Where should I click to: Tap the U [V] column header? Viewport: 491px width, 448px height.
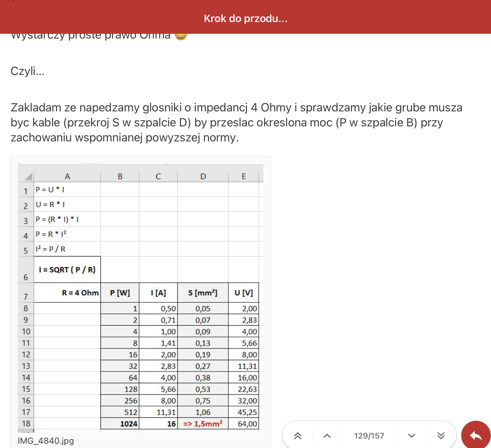[244, 293]
